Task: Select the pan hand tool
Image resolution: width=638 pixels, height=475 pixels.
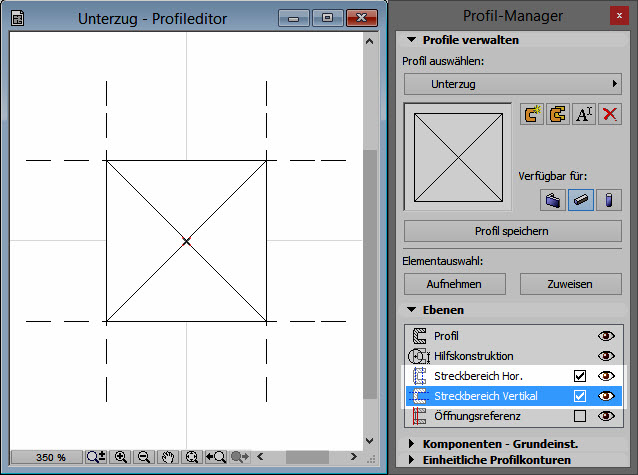Action: pyautogui.click(x=168, y=457)
